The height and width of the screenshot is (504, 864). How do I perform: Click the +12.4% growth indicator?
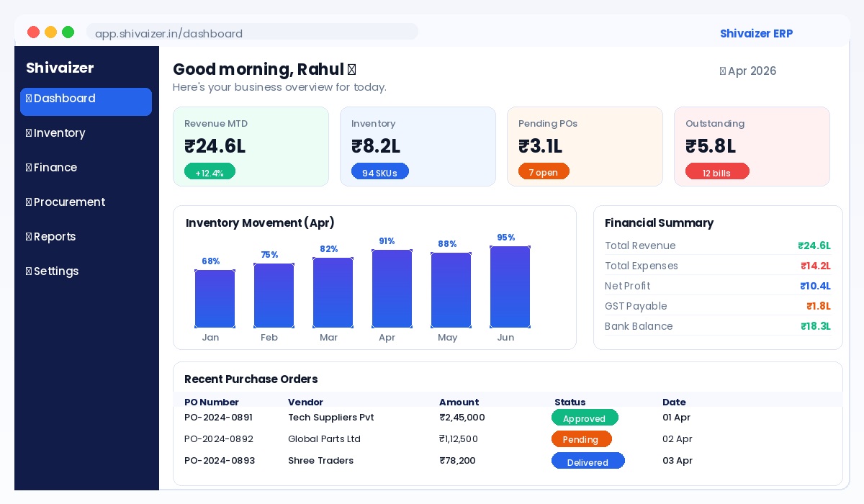[210, 171]
